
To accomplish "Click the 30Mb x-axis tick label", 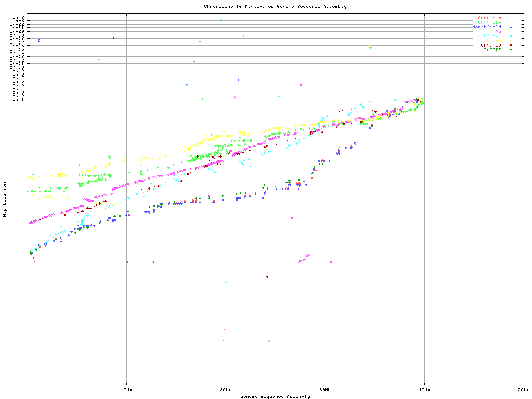I will point(325,390).
